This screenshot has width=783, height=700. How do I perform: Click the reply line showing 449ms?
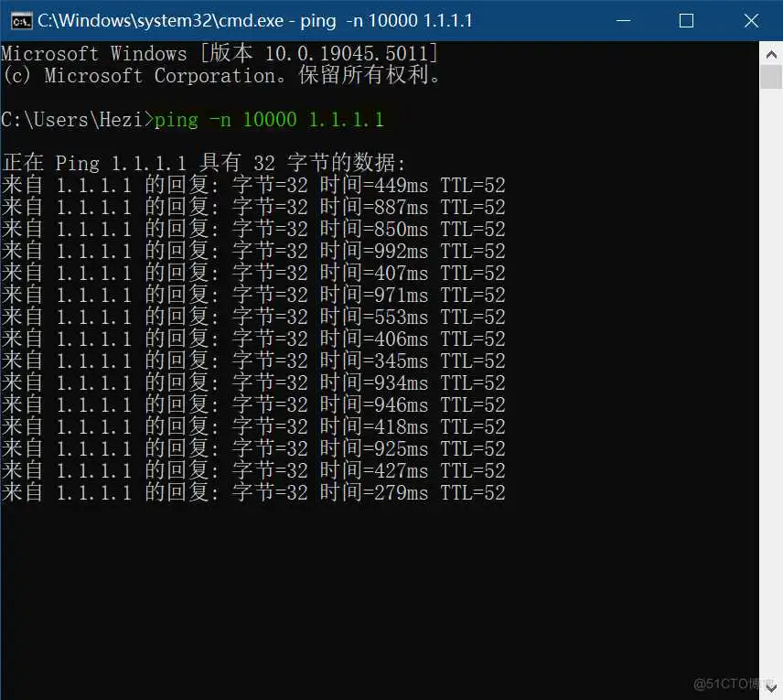[253, 186]
